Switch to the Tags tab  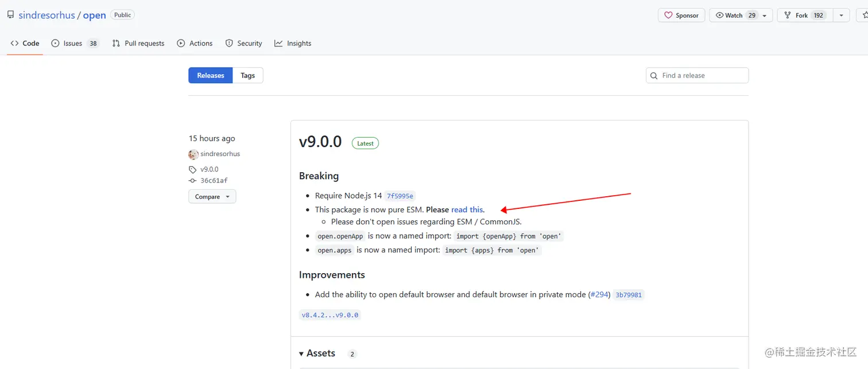[248, 75]
